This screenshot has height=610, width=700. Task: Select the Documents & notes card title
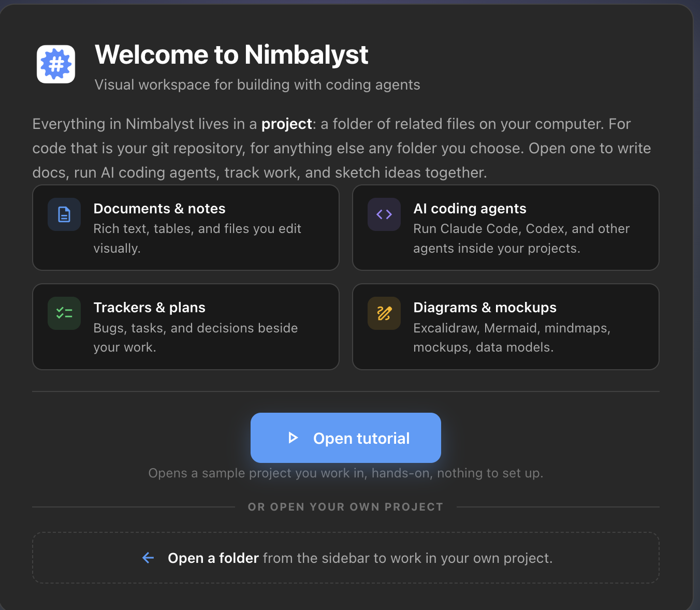tap(159, 209)
